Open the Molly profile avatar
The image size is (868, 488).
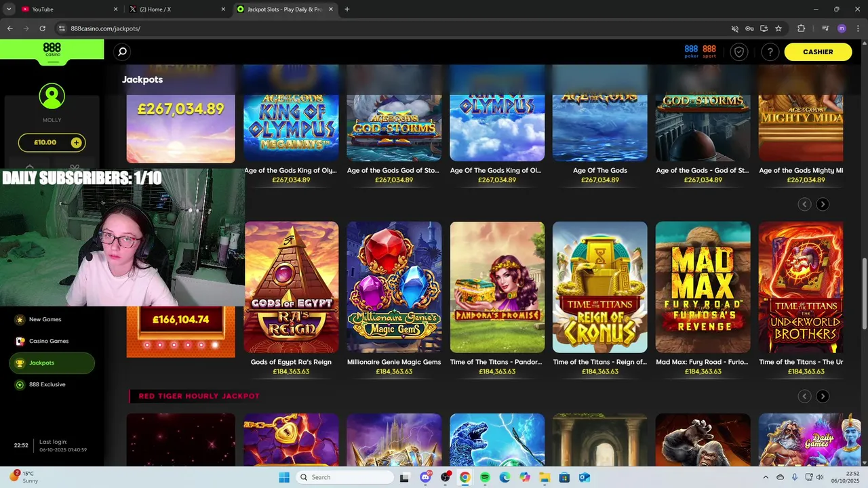(x=52, y=96)
